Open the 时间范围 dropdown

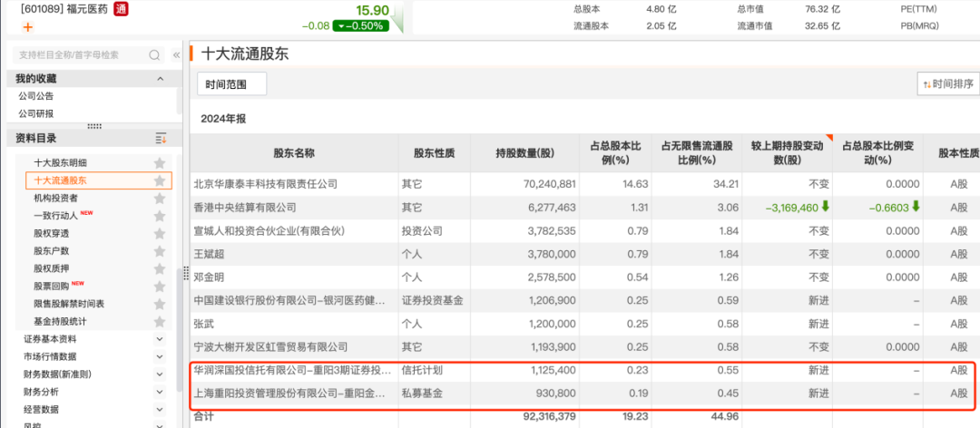click(x=232, y=83)
